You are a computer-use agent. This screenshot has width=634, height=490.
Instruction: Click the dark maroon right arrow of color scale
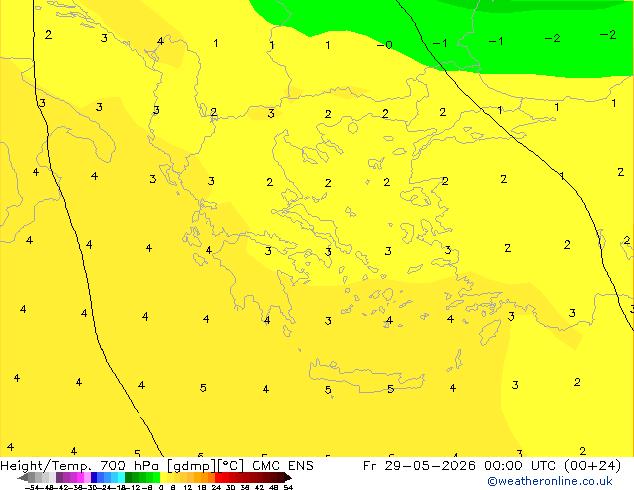tap(288, 478)
